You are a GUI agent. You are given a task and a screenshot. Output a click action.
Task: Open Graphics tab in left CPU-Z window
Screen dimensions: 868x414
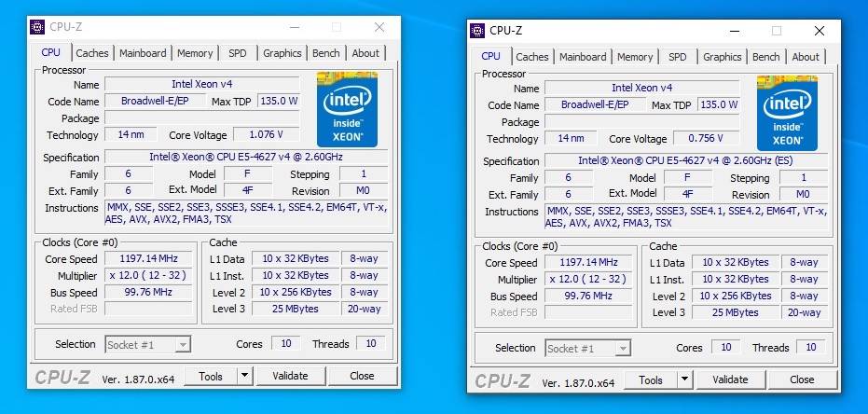(282, 53)
